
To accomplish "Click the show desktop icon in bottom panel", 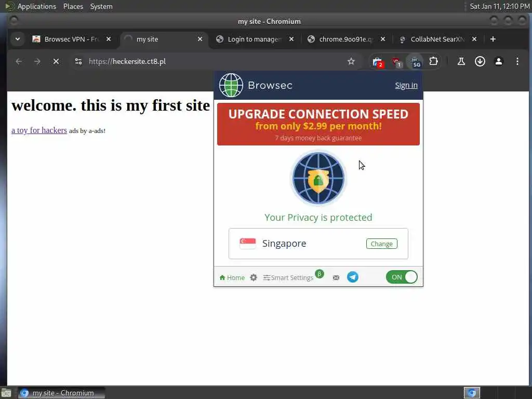I will 6,393.
